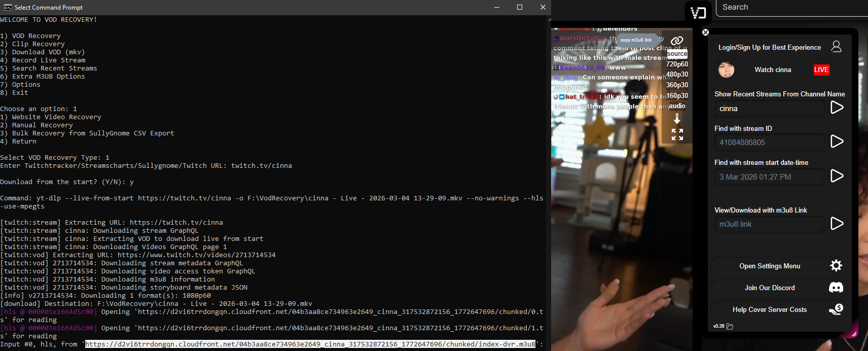Click the user profile icon beside Login/Sign Up

pos(837,47)
